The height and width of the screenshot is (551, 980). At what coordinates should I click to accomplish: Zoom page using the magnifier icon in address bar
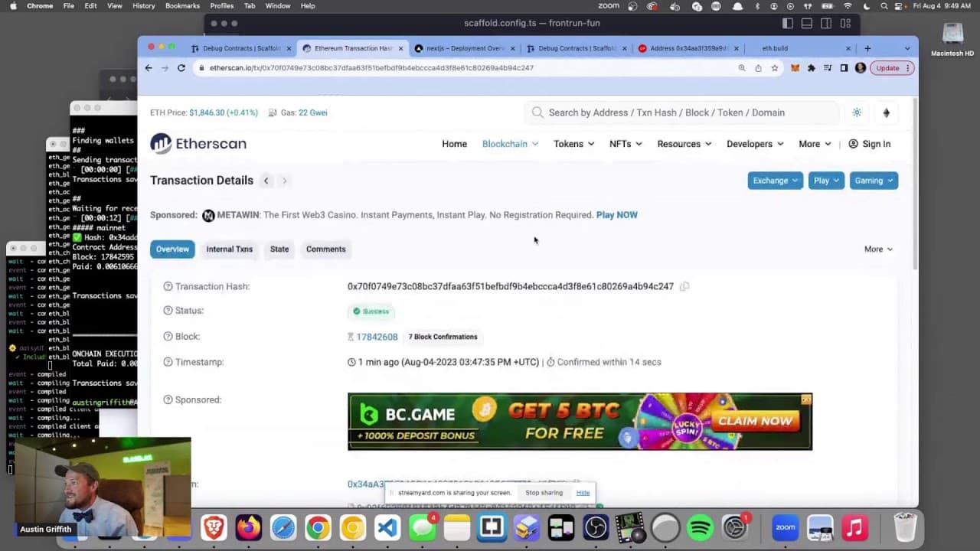[x=742, y=68]
